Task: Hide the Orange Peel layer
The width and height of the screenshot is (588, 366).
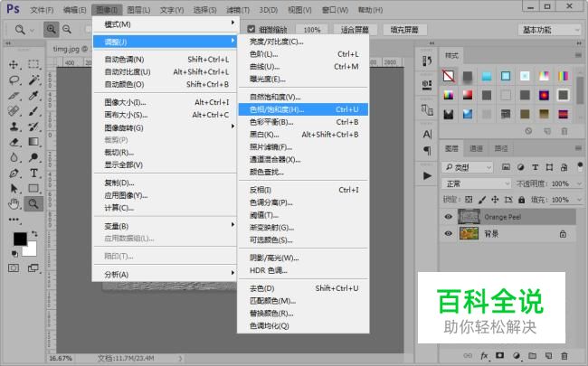Action: (448, 217)
